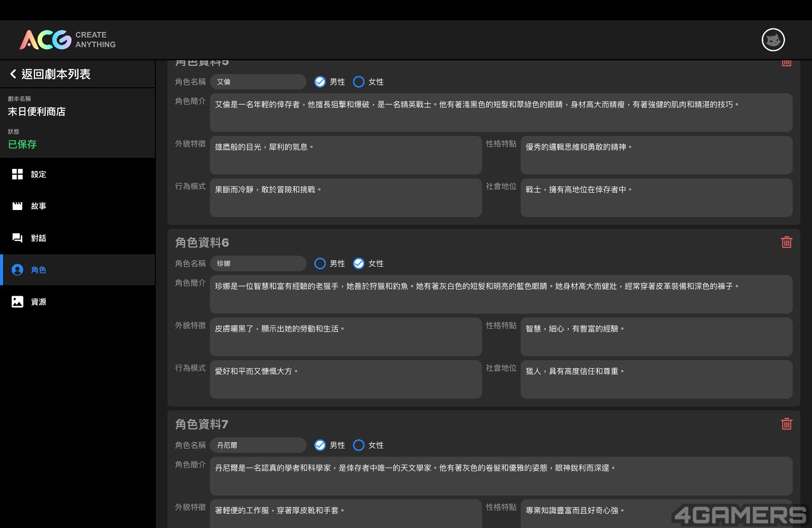Click the 對話 chat bubble icon
812x528 pixels.
coord(17,238)
